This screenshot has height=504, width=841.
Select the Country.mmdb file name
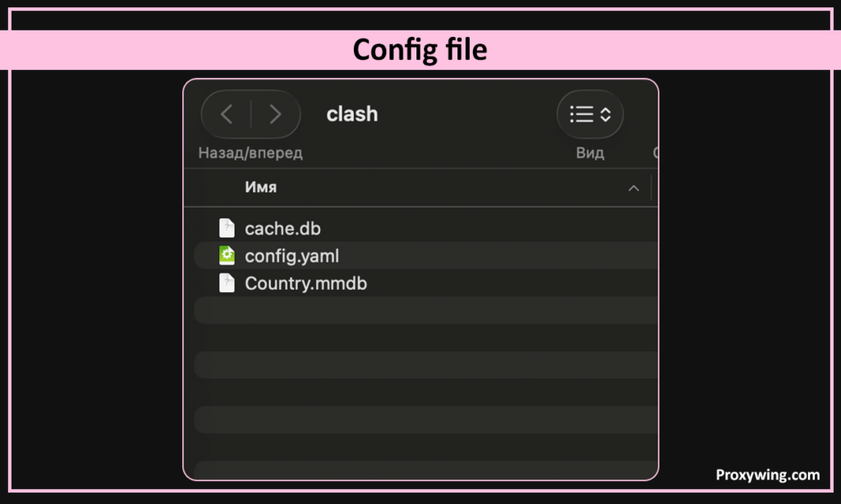(x=306, y=284)
